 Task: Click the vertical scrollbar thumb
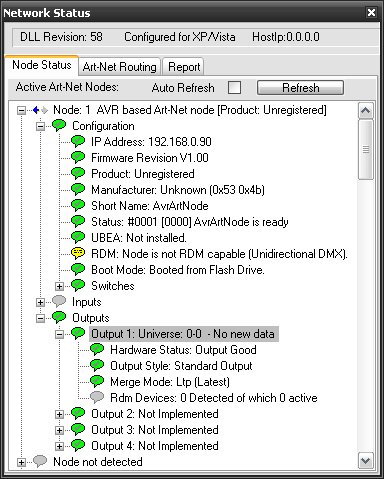point(366,150)
